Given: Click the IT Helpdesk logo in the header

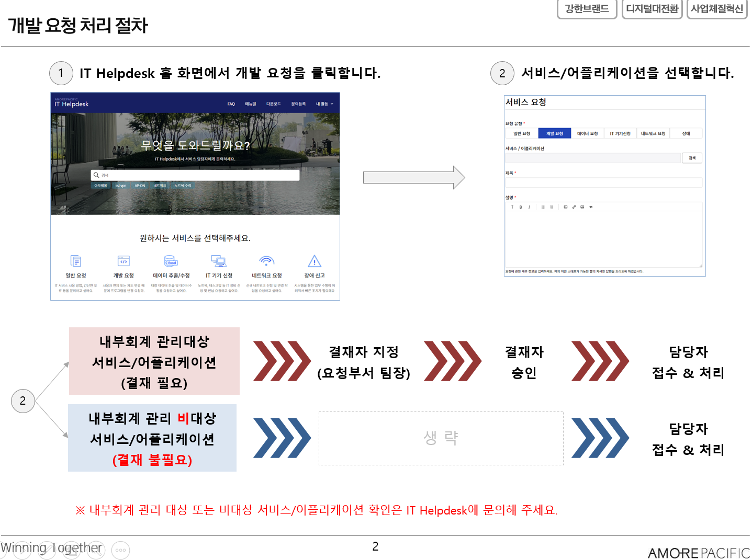Looking at the screenshot, I should click(72, 103).
